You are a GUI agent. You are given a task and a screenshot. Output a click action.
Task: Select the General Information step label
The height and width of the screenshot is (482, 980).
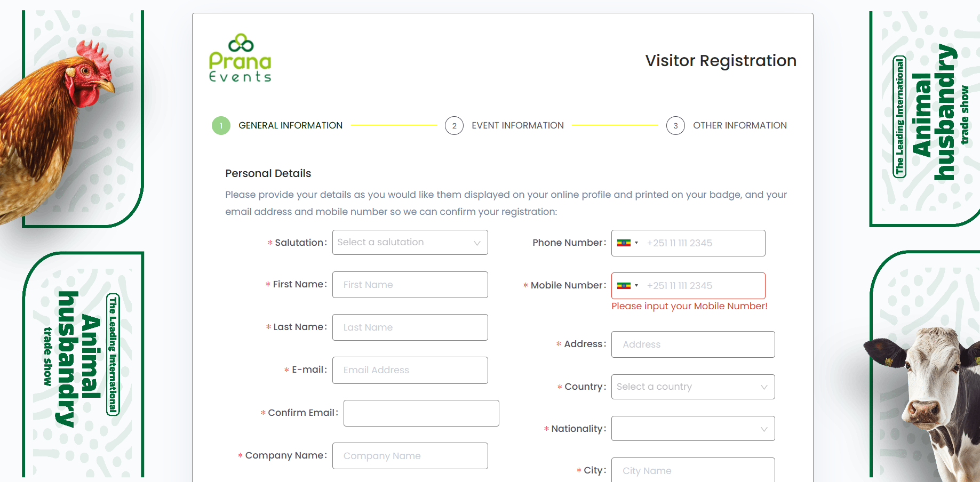(290, 126)
